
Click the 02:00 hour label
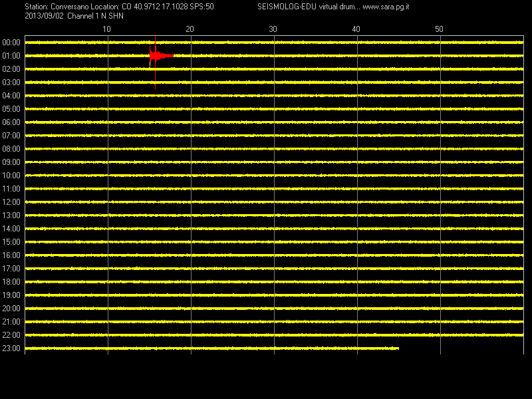11,69
